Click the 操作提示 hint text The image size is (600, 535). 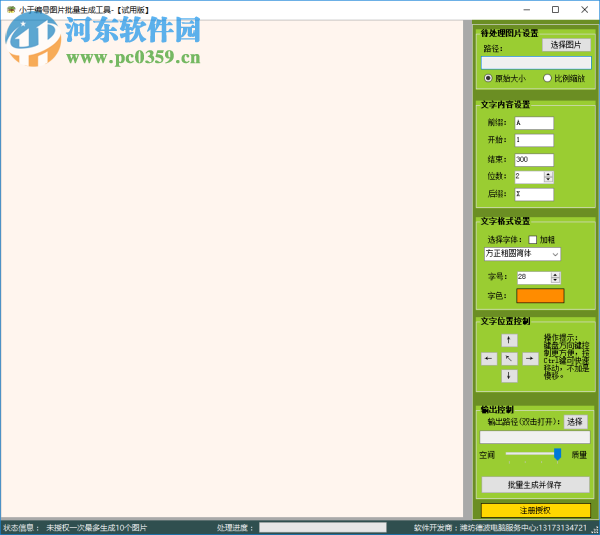(566, 357)
